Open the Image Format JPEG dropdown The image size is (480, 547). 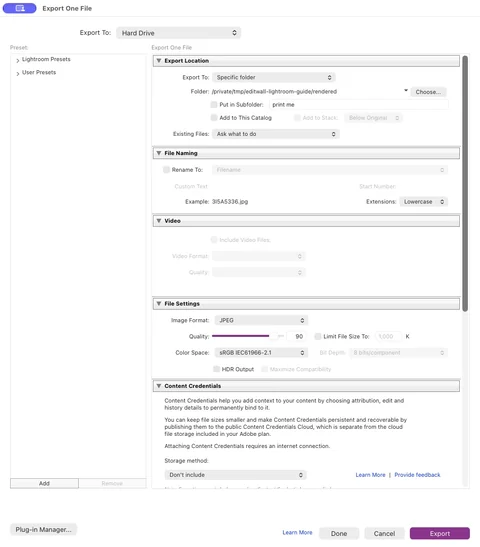pyautogui.click(x=261, y=320)
